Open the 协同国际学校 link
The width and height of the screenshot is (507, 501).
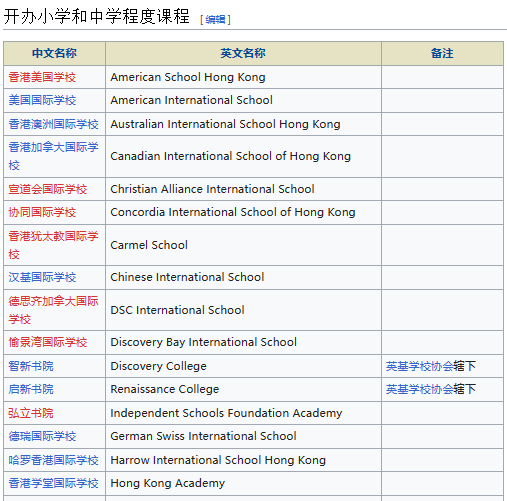[42, 212]
